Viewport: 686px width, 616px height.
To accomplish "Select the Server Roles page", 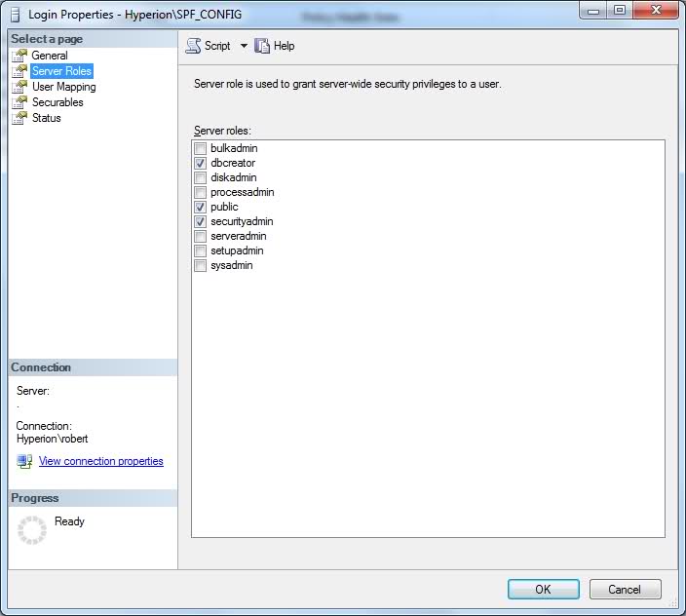I will click(x=61, y=71).
